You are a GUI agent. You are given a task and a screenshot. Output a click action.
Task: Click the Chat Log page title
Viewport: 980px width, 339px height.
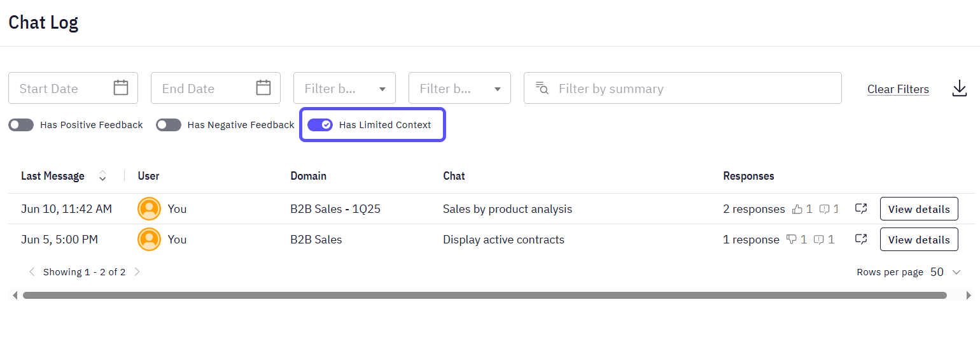pos(43,23)
